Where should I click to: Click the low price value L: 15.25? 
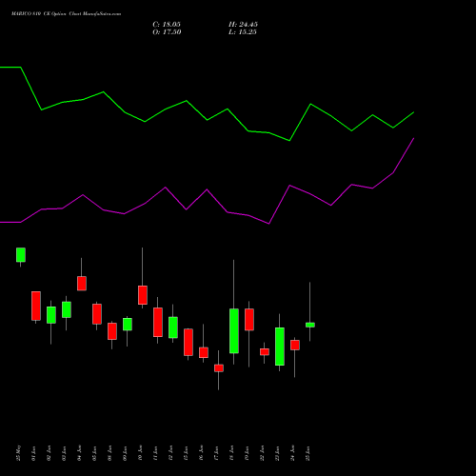pos(243,32)
